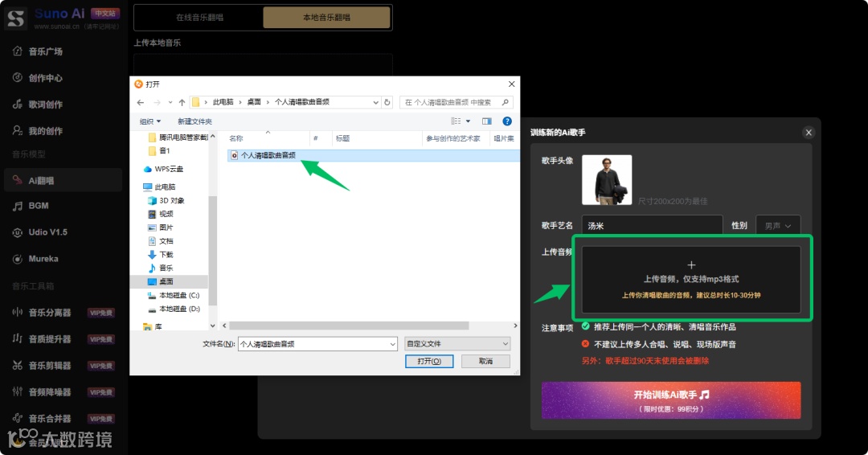Click the 音乐合并器 tool icon
Image resolution: width=868 pixels, height=455 pixels.
(17, 419)
